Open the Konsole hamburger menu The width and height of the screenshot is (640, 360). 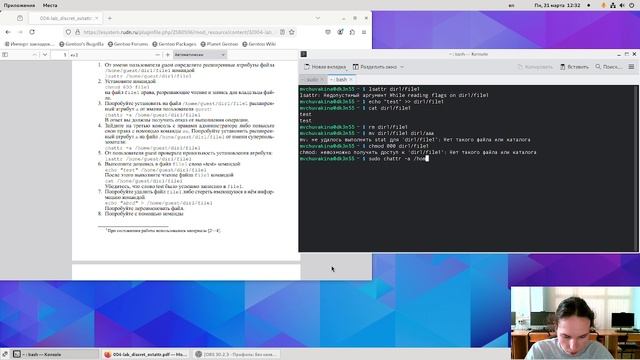click(x=631, y=67)
